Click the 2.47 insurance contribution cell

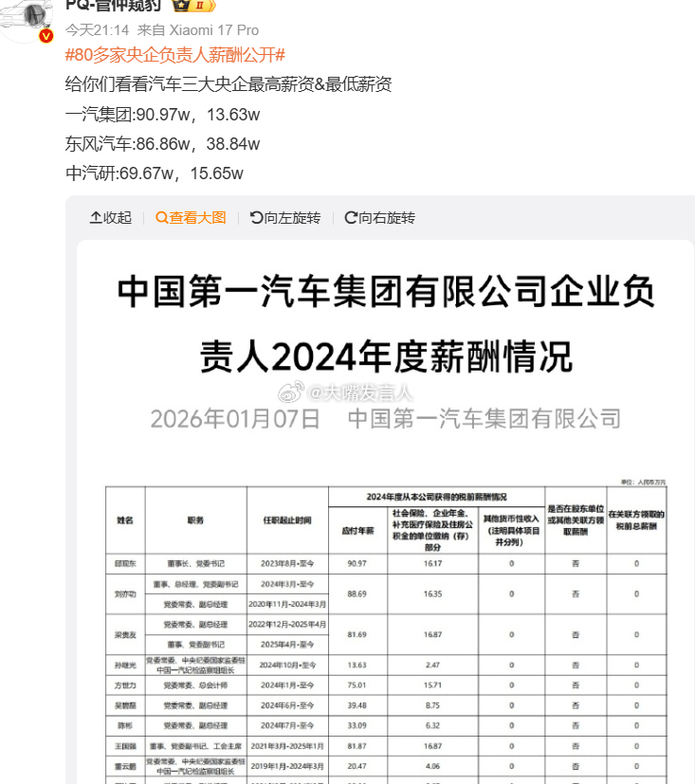(x=433, y=665)
